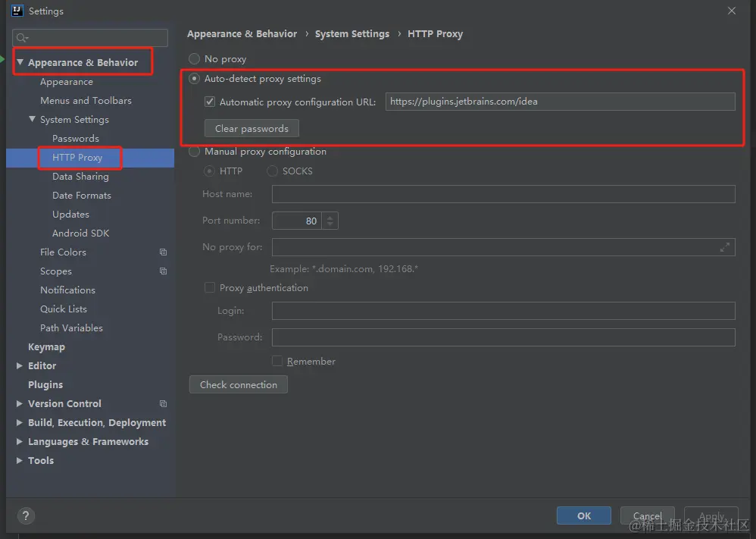Click the search magnifier icon in settings
This screenshot has height=539, width=756.
click(22, 38)
